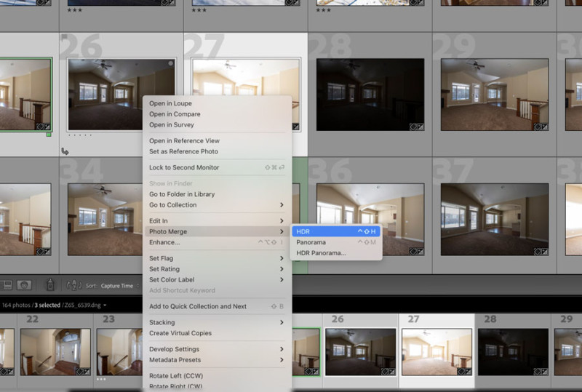Image resolution: width=582 pixels, height=392 pixels.
Task: Toggle the A-Z sort direction icon
Action: coord(73,286)
